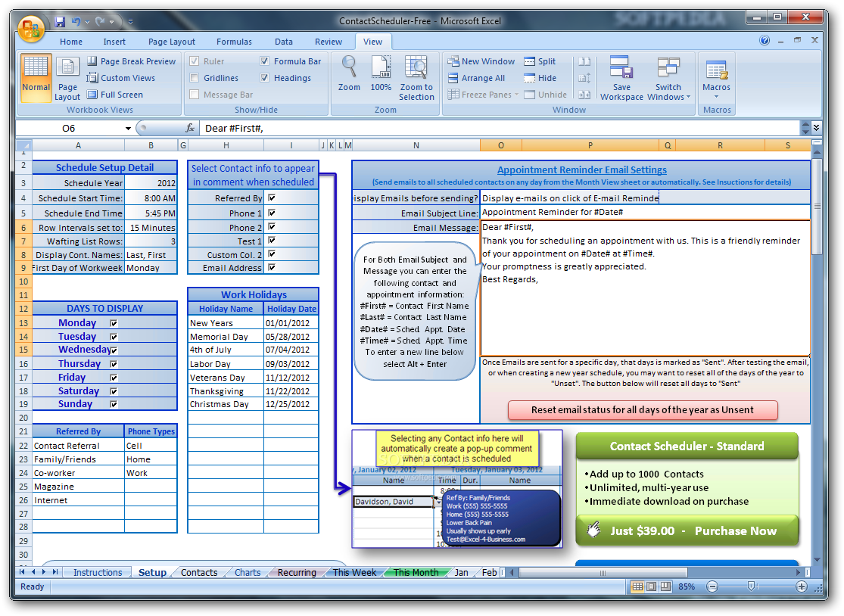This screenshot has height=616, width=844.
Task: Select the Christmas Day holiday cell
Action: coord(226,404)
